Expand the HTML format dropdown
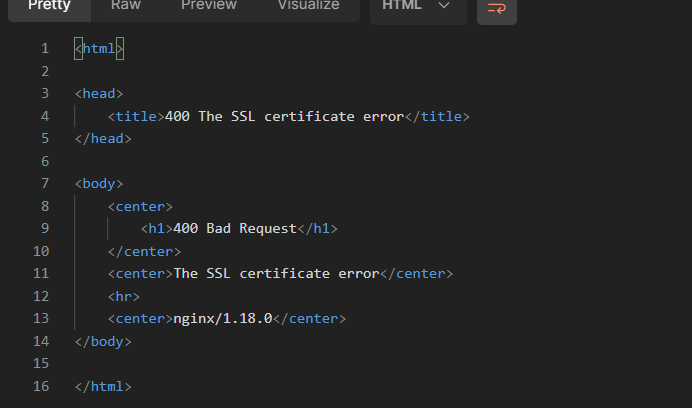 pyautogui.click(x=416, y=6)
